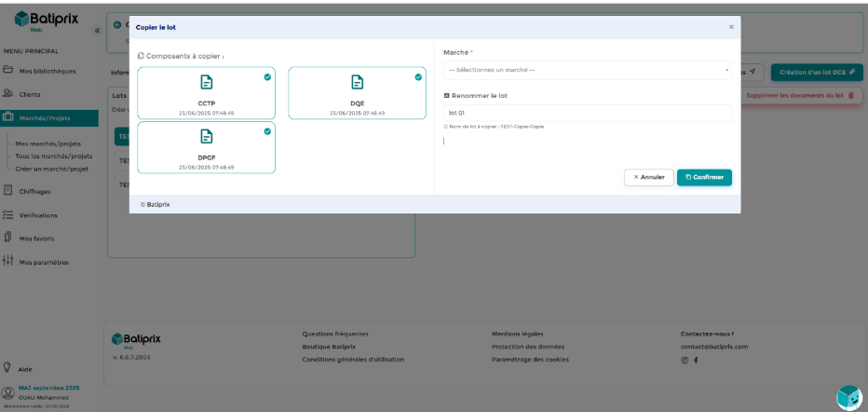Go to Chiffrages in sidebar menu
Viewport: 868px width, 412px height.
pos(34,191)
